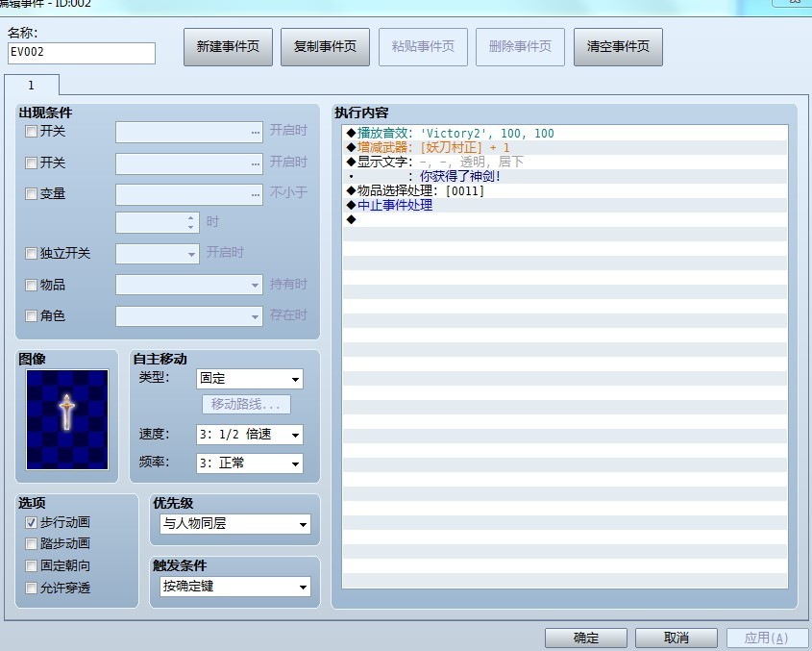Confirm with the 确定 button
The height and width of the screenshot is (651, 812).
[x=585, y=638]
